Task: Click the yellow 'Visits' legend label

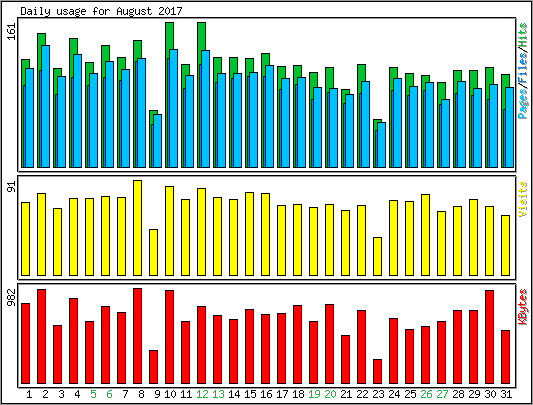Action: (523, 199)
